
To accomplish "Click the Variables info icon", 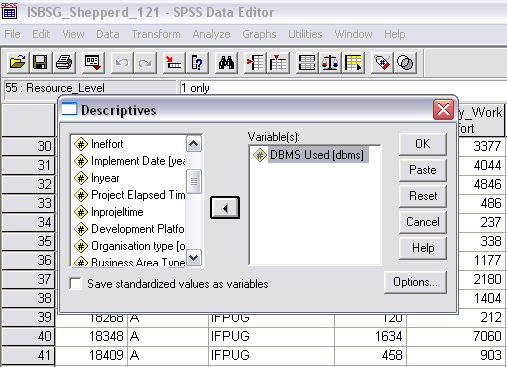I will (197, 62).
